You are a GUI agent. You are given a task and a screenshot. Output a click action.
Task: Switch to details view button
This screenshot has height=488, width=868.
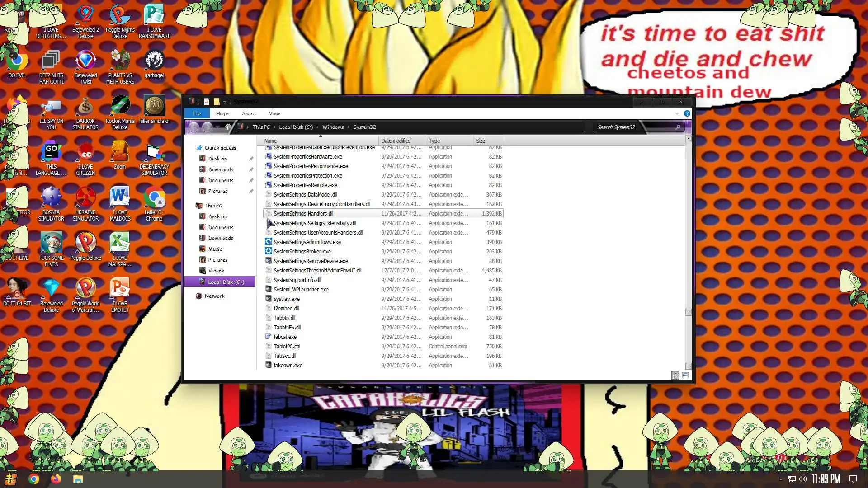[675, 375]
